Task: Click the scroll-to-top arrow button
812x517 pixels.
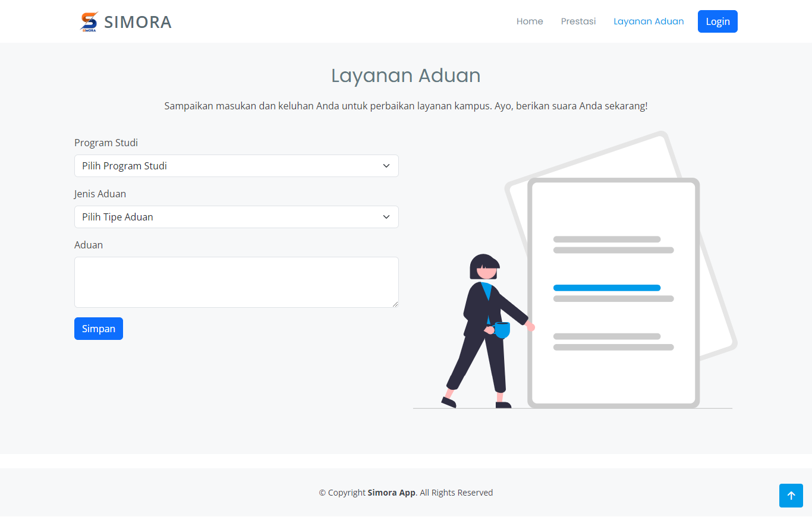Action: [791, 496]
